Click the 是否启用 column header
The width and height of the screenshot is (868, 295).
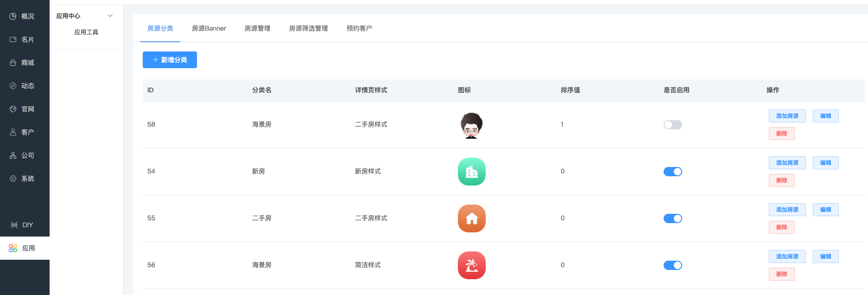click(677, 90)
